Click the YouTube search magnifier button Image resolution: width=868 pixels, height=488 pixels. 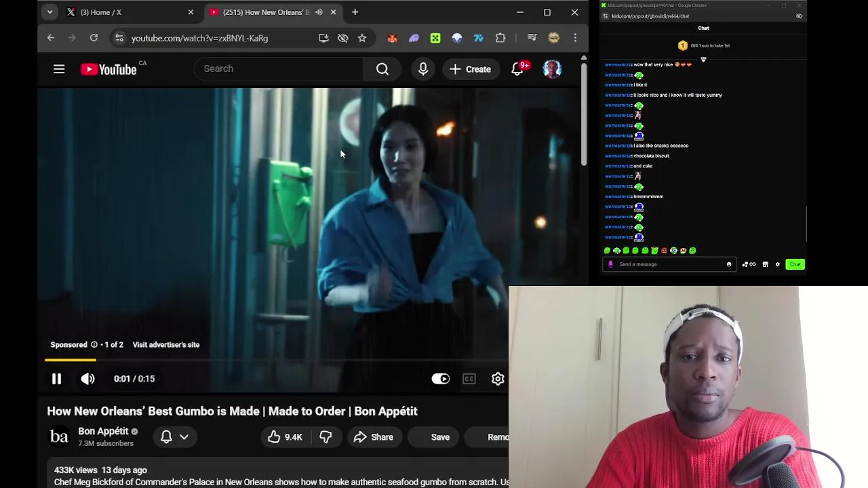click(382, 69)
